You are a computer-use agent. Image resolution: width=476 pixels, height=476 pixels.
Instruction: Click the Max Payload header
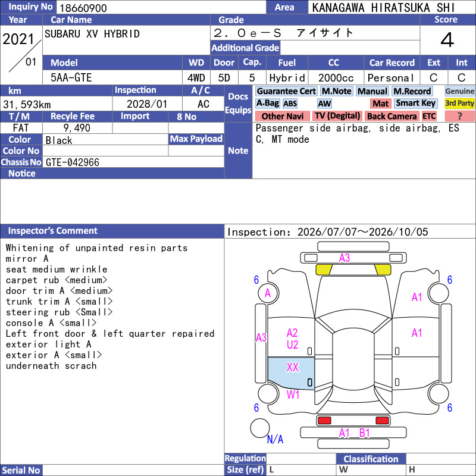point(196,139)
